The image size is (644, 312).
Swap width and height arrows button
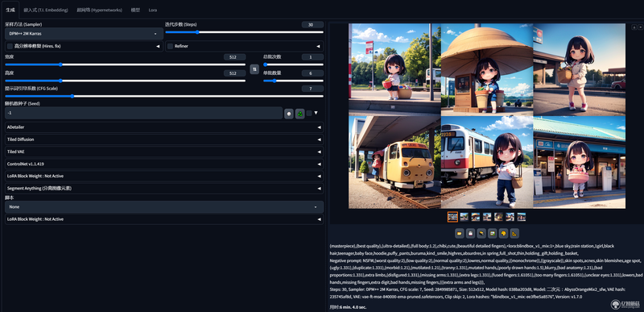coord(254,69)
